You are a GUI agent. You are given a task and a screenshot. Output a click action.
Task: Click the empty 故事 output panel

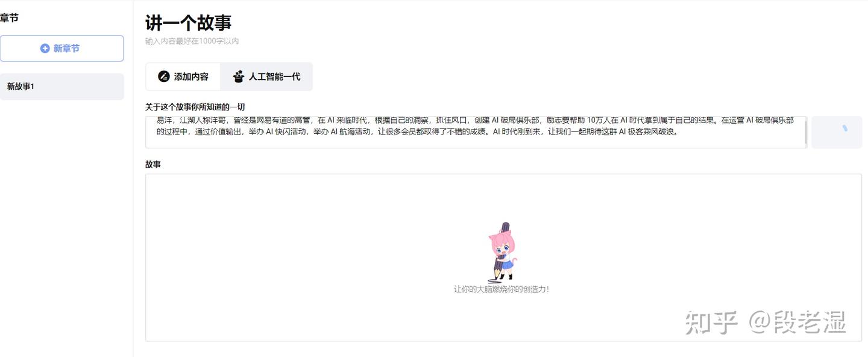pos(503,257)
